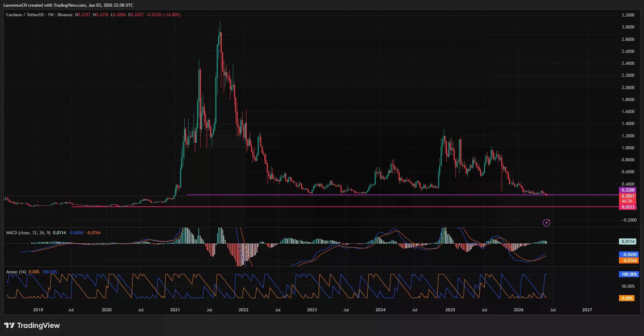Click the 0.0114 label on MACD axis
This screenshot has width=644, height=336.
628,242
